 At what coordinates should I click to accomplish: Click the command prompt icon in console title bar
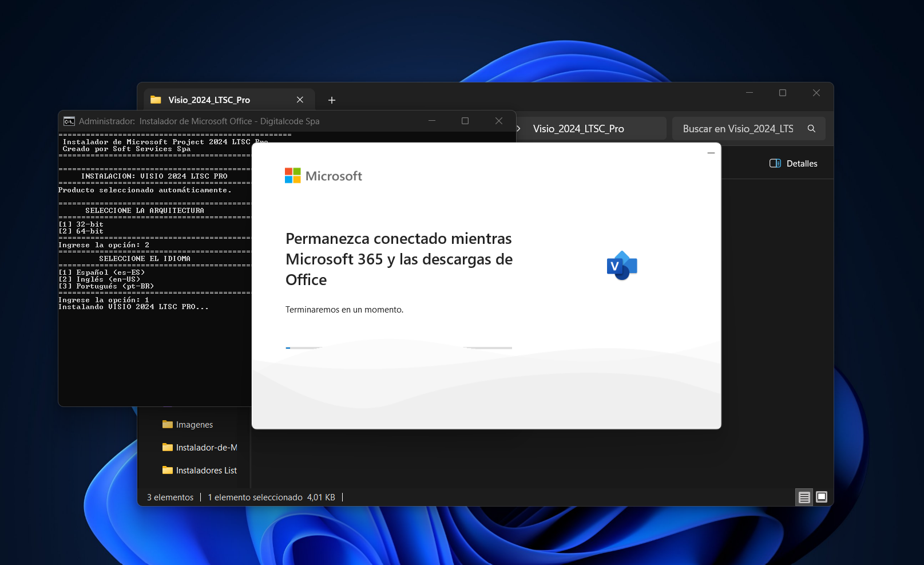[69, 121]
